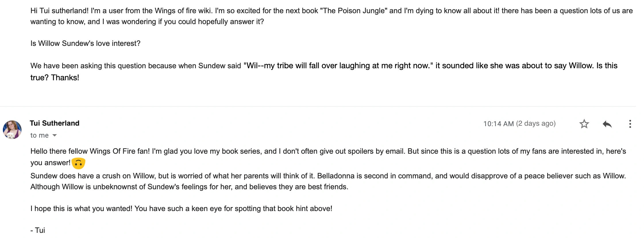This screenshot has height=238, width=644.
Task: Click the "true? Thanks!" closing line
Action: (55, 78)
